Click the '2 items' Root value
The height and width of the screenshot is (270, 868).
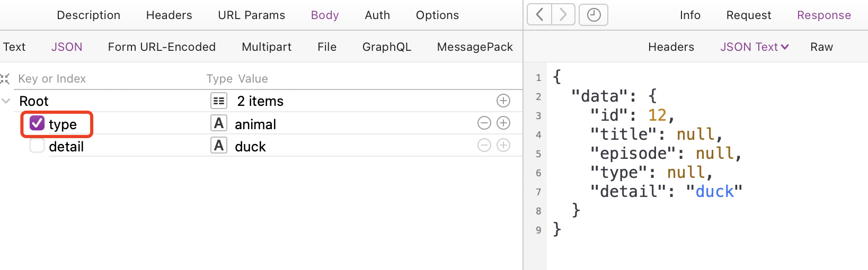coord(260,101)
